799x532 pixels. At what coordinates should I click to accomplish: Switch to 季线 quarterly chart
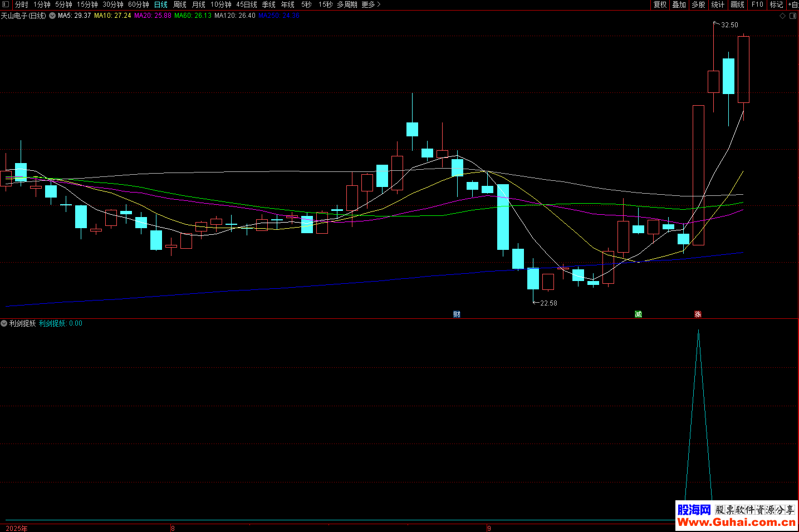[269, 4]
